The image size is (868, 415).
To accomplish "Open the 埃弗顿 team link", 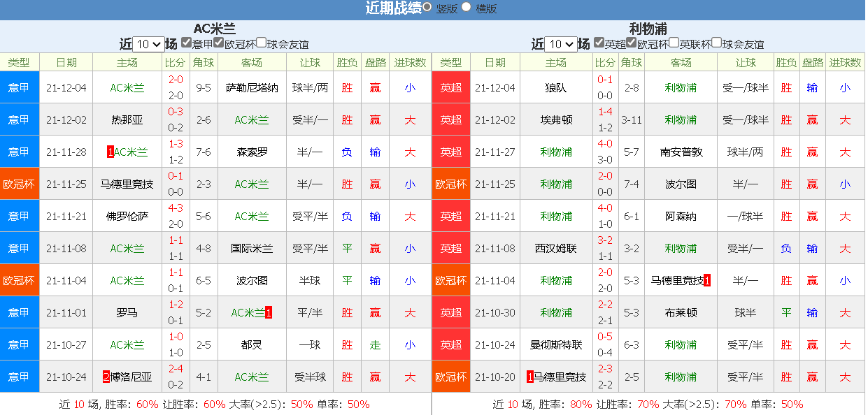I will tap(556, 119).
